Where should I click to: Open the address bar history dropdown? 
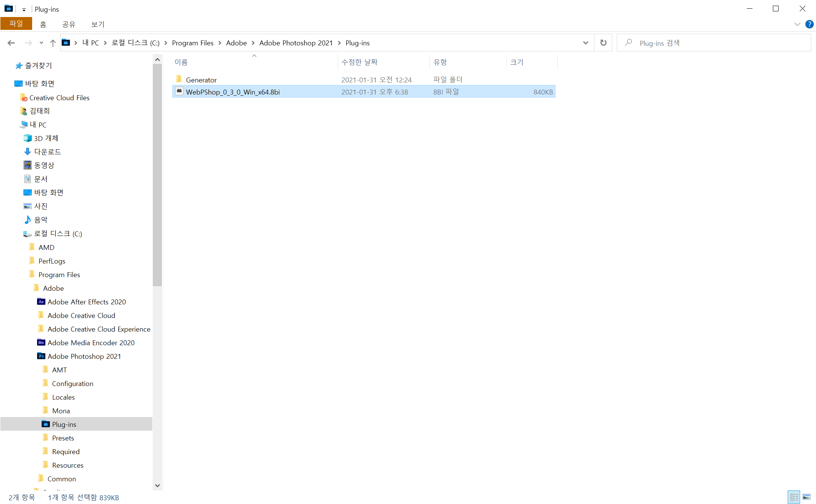pyautogui.click(x=585, y=43)
